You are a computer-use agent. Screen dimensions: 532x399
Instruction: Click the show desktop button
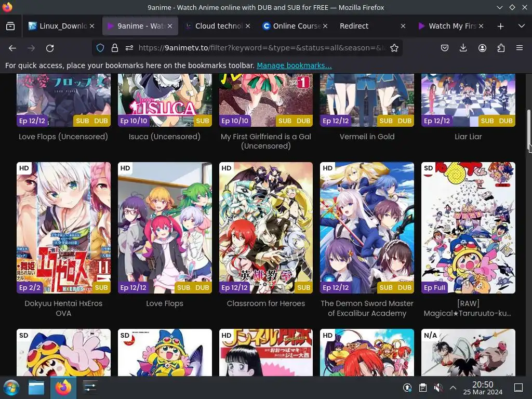[518, 388]
